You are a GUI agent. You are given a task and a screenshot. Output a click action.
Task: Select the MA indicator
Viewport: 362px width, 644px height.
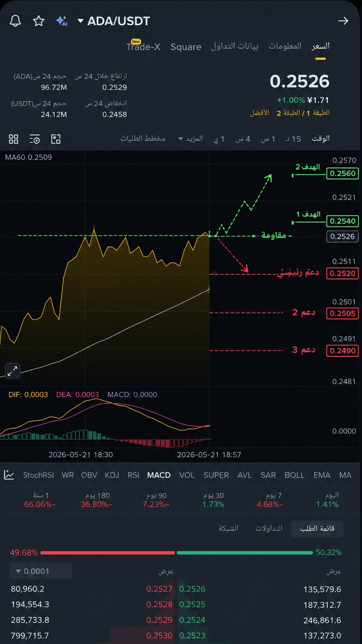(x=345, y=475)
